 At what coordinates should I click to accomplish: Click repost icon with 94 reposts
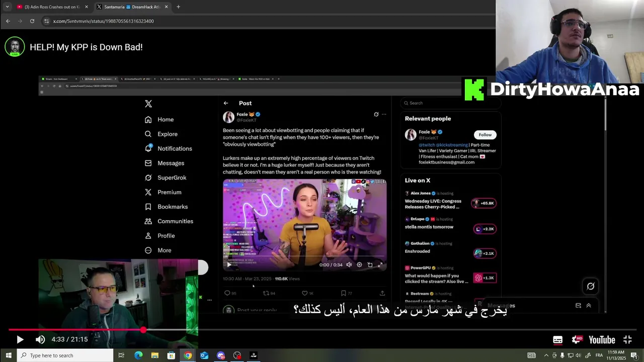(266, 293)
